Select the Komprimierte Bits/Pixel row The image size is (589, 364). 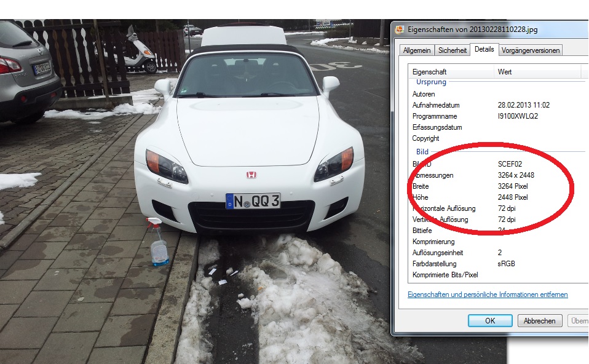(x=445, y=275)
